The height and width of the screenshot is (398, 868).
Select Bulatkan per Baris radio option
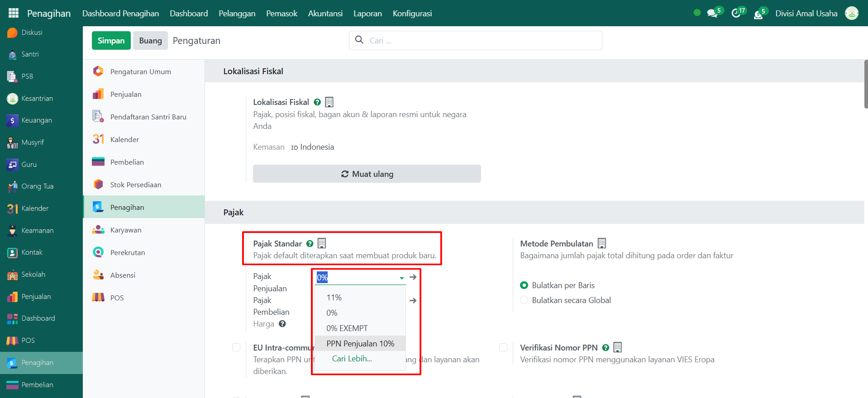[x=524, y=285]
